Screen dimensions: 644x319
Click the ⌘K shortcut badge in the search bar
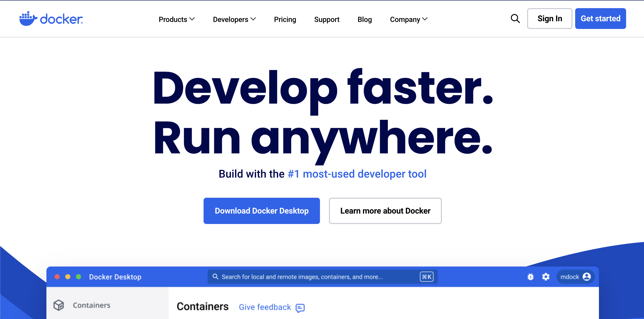(x=426, y=276)
